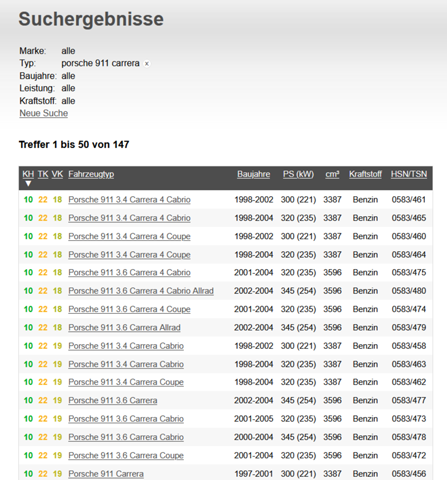The image size is (447, 480).
Task: Select HSN/TSN value 0583/472
Action: (x=409, y=456)
